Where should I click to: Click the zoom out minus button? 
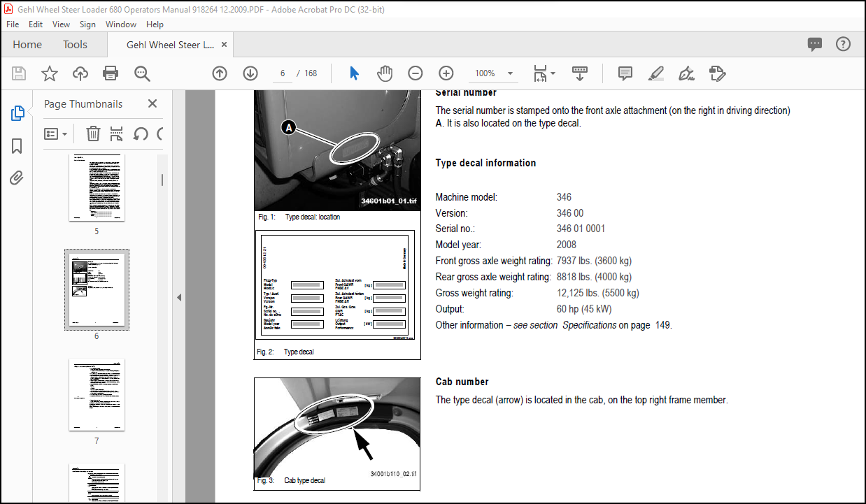(x=416, y=73)
